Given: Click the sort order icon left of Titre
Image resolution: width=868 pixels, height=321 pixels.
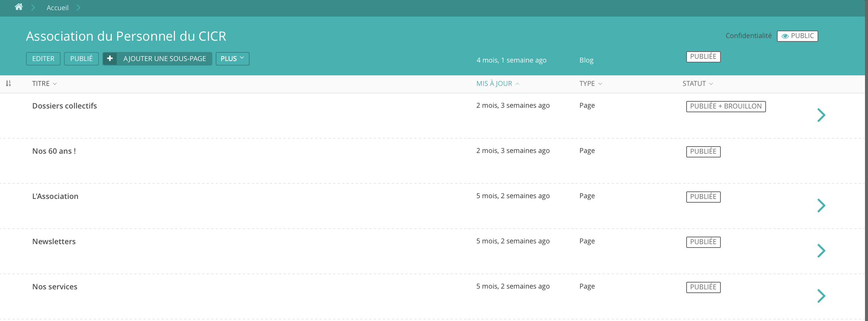Looking at the screenshot, I should [x=8, y=83].
